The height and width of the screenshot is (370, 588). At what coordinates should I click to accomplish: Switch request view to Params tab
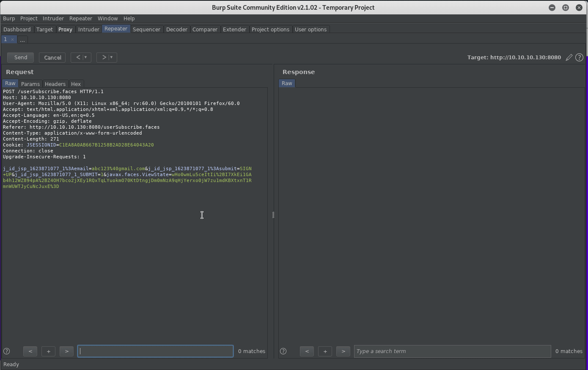coord(30,84)
